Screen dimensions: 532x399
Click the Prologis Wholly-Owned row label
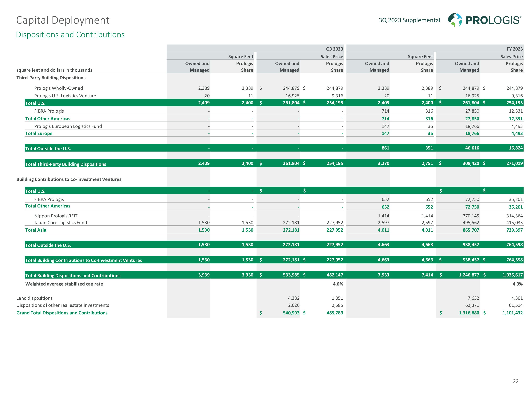[x=59, y=88]
